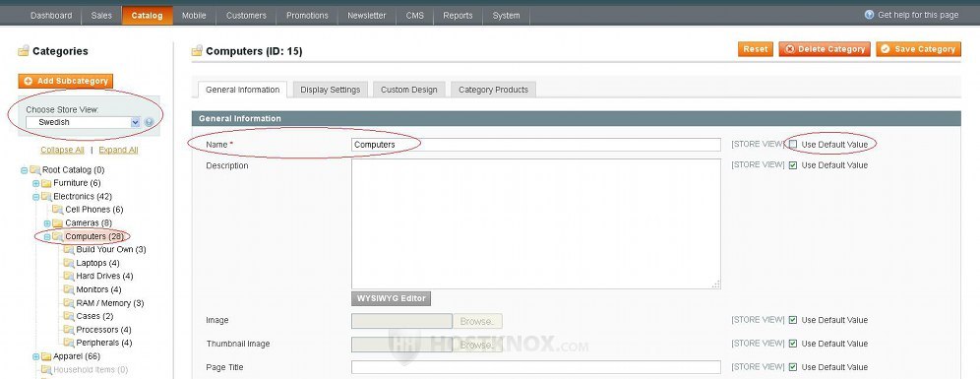Click the Computers folder icon in tree
The width and height of the screenshot is (980, 379).
click(x=58, y=236)
